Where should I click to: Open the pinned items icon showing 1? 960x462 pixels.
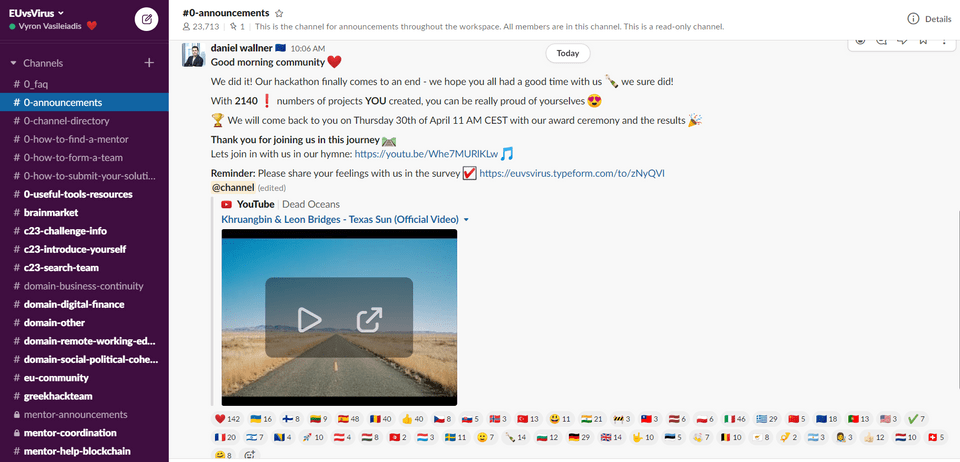click(x=233, y=27)
